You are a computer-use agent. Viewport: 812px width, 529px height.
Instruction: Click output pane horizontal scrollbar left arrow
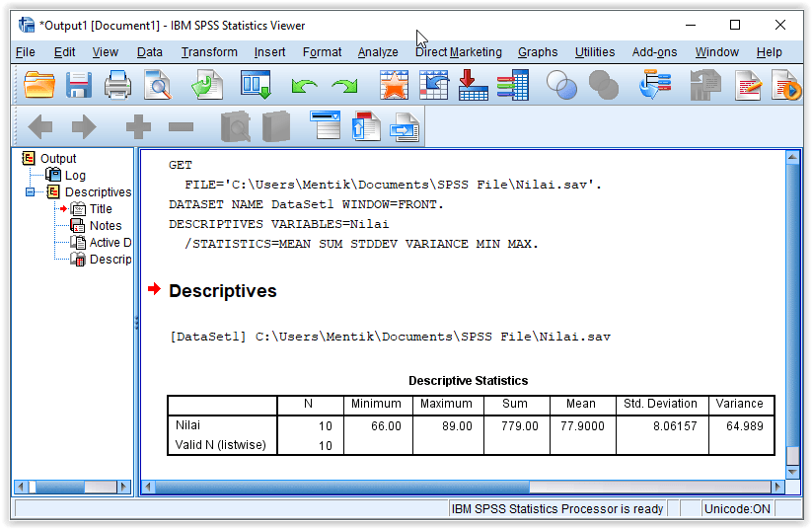149,487
